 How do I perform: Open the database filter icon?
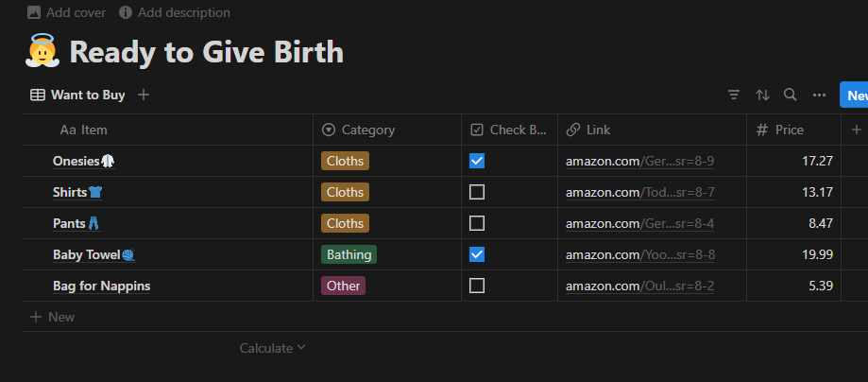pos(734,95)
